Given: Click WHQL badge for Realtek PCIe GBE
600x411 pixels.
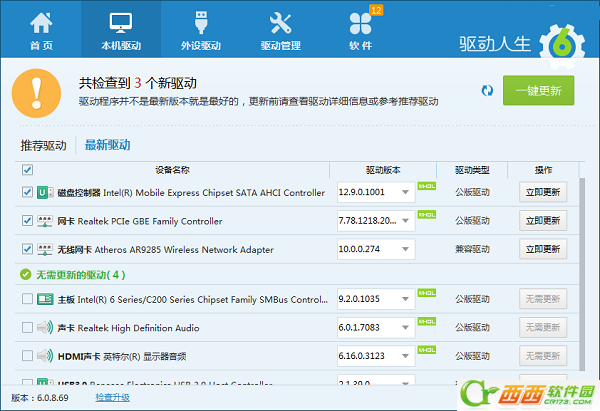Looking at the screenshot, I should tap(427, 214).
